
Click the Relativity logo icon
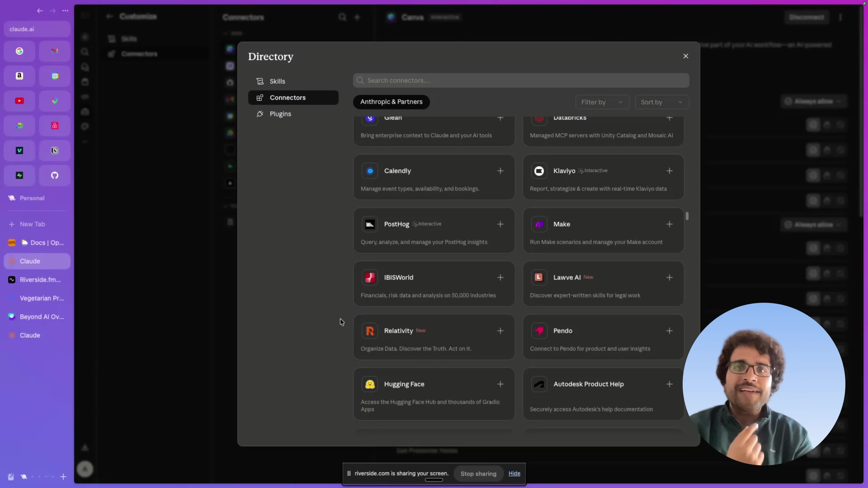pyautogui.click(x=370, y=331)
